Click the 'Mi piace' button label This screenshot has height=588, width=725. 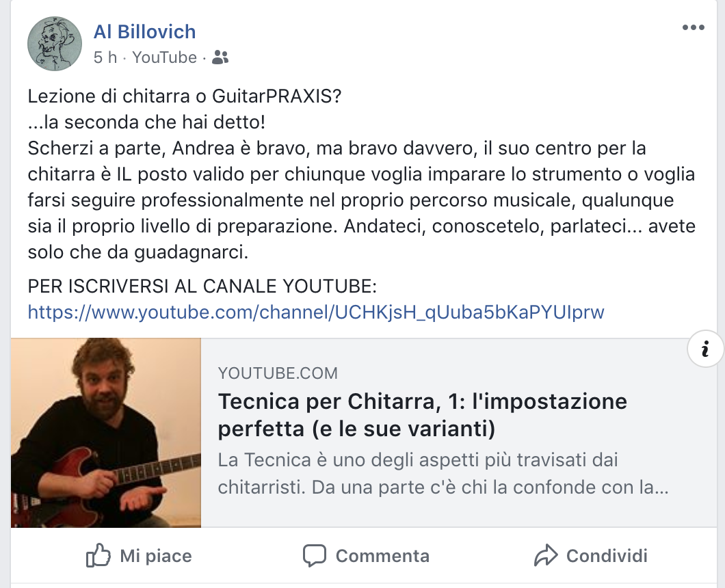pos(156,556)
